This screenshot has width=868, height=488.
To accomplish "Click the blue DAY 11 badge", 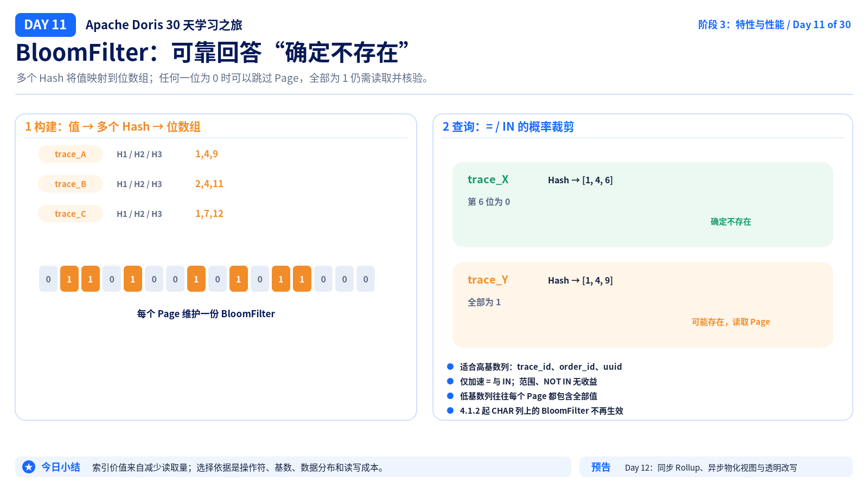I will tap(46, 25).
